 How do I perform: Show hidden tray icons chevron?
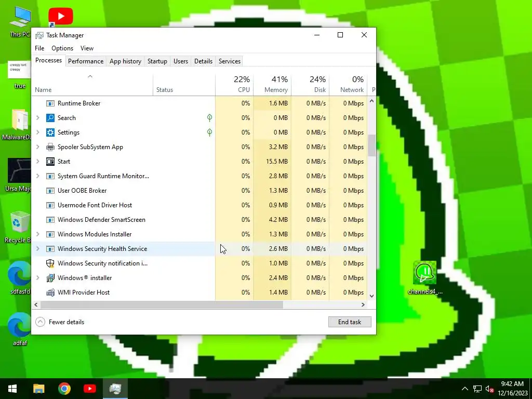465,389
